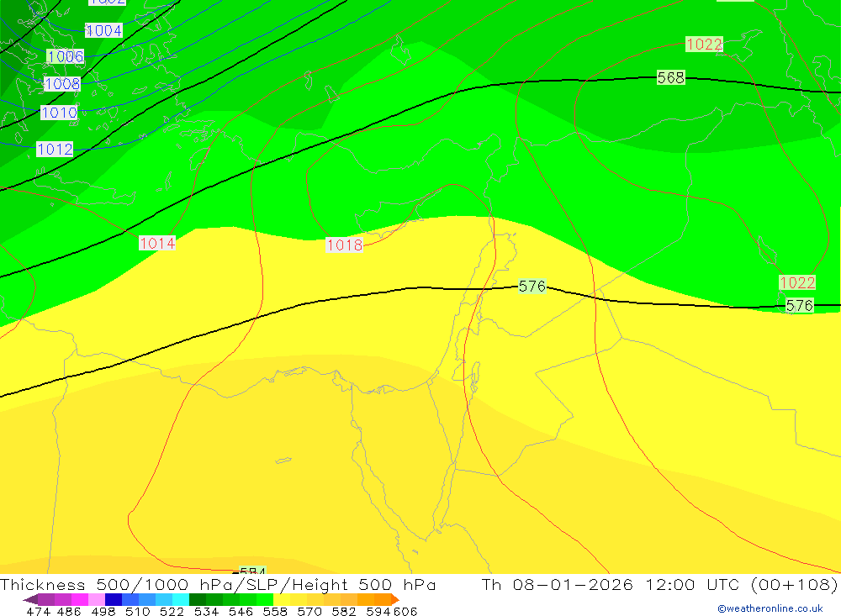The width and height of the screenshot is (841, 616).
Task: Click the legend value 510
Action: [x=137, y=611]
